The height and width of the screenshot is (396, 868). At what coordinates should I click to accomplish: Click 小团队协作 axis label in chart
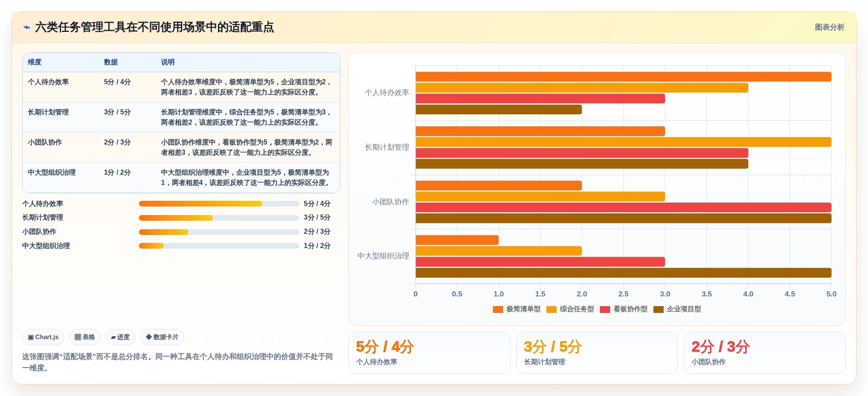390,202
